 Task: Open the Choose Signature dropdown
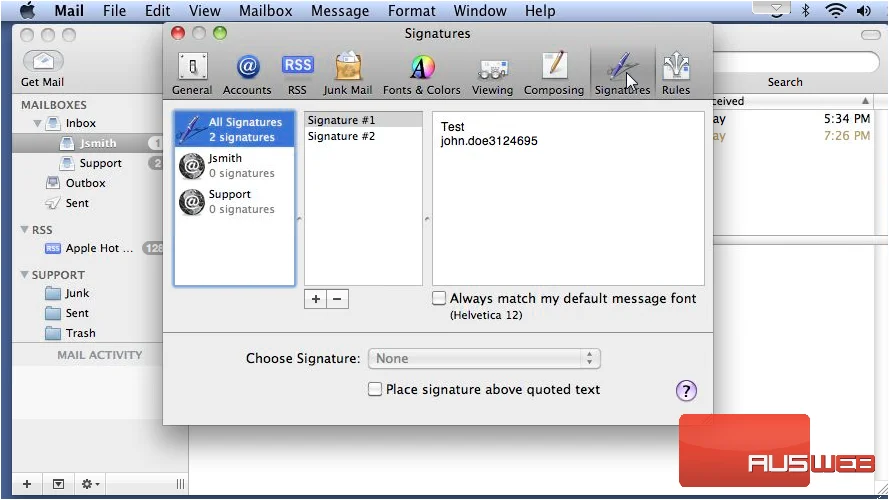pyautogui.click(x=484, y=358)
